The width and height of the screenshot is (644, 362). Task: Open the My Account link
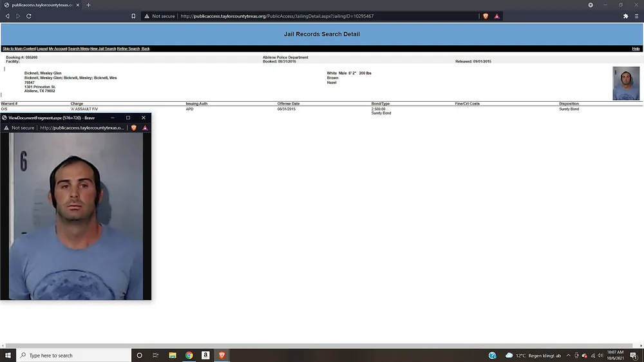[58, 49]
